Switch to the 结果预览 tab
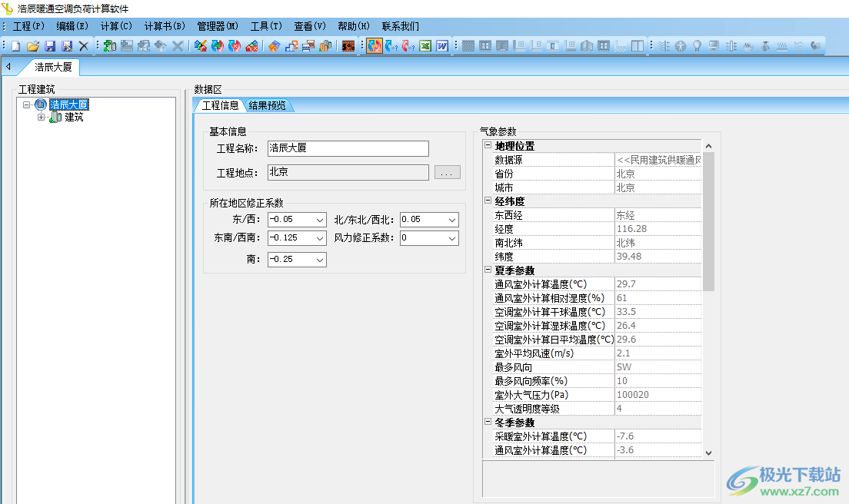This screenshot has width=849, height=504. [x=267, y=105]
